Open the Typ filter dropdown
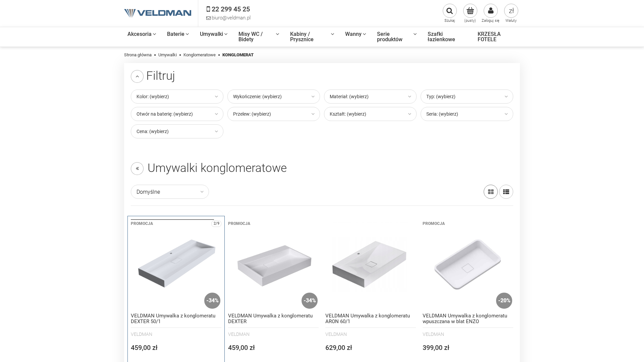The image size is (644, 362). [467, 97]
